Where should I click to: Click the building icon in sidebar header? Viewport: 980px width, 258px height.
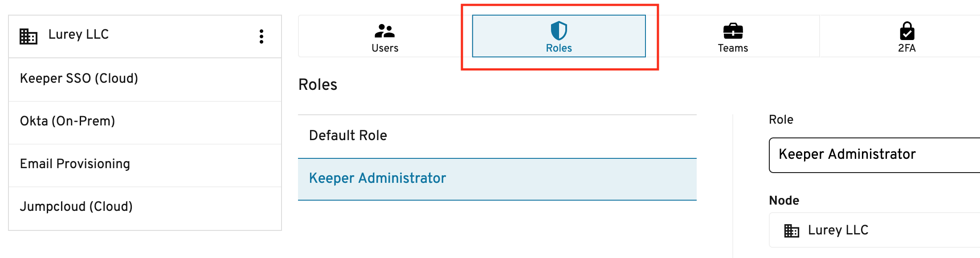(29, 36)
